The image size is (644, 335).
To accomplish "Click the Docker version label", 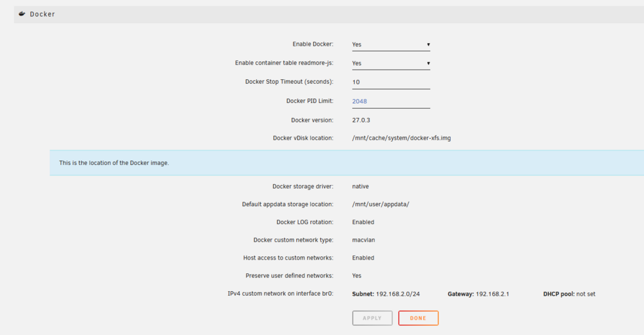I will coord(312,120).
